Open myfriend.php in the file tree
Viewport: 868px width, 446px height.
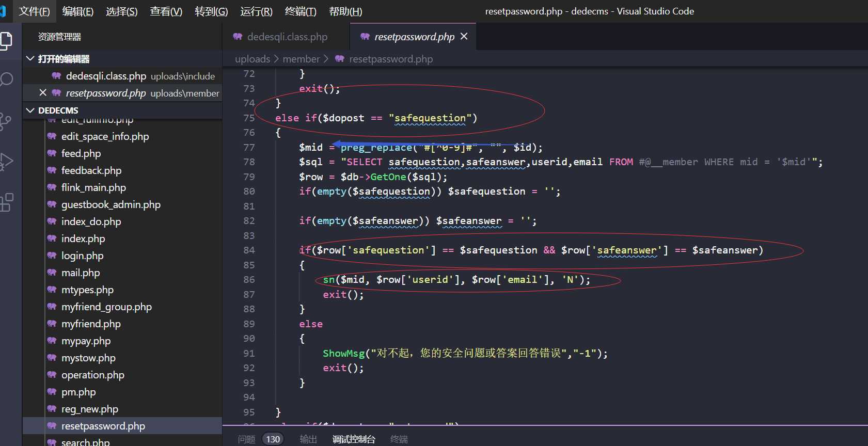[122, 324]
